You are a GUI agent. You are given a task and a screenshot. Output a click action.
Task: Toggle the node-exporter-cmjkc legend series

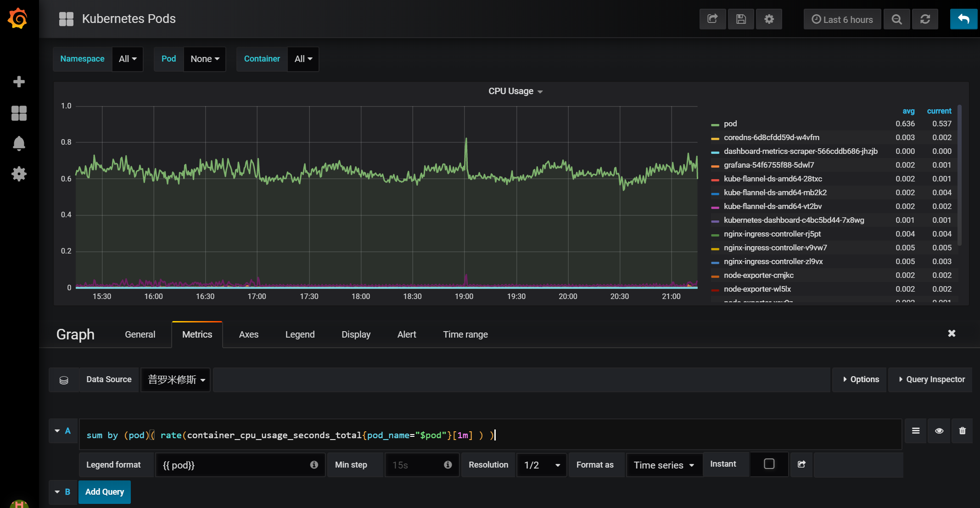click(x=758, y=275)
